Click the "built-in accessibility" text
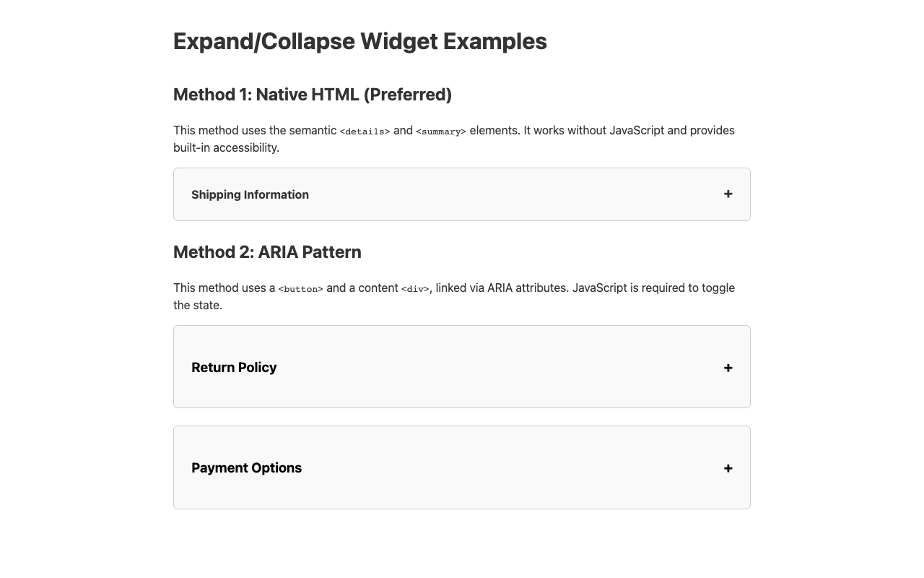Image resolution: width=924 pixels, height=578 pixels. 225,147
